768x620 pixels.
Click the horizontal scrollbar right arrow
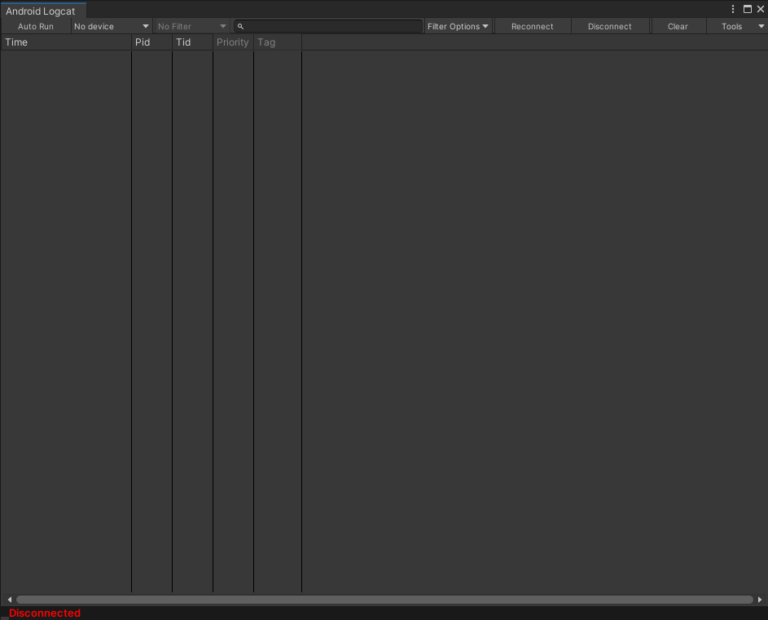tap(760, 600)
